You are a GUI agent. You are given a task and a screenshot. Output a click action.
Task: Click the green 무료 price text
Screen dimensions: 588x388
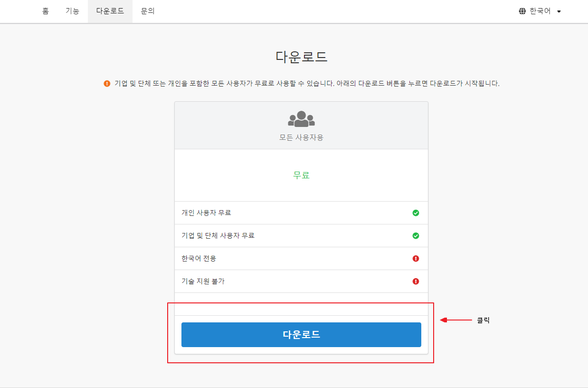click(301, 175)
